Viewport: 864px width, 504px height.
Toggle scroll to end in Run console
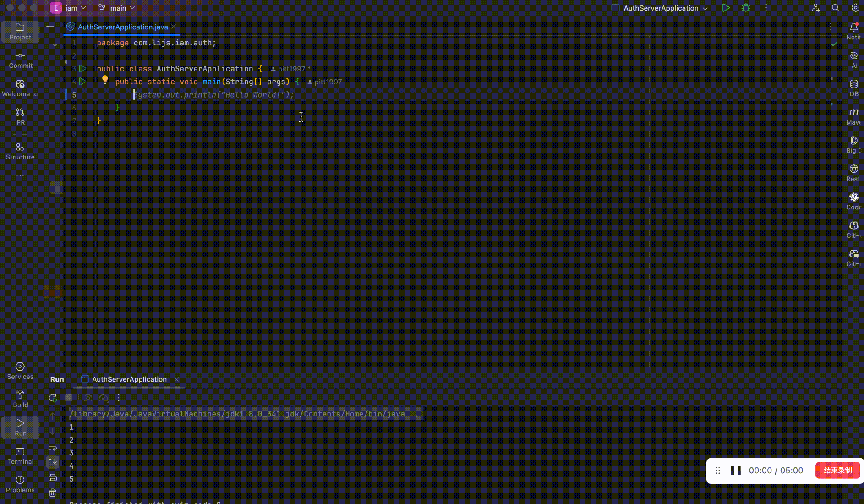coord(53,462)
